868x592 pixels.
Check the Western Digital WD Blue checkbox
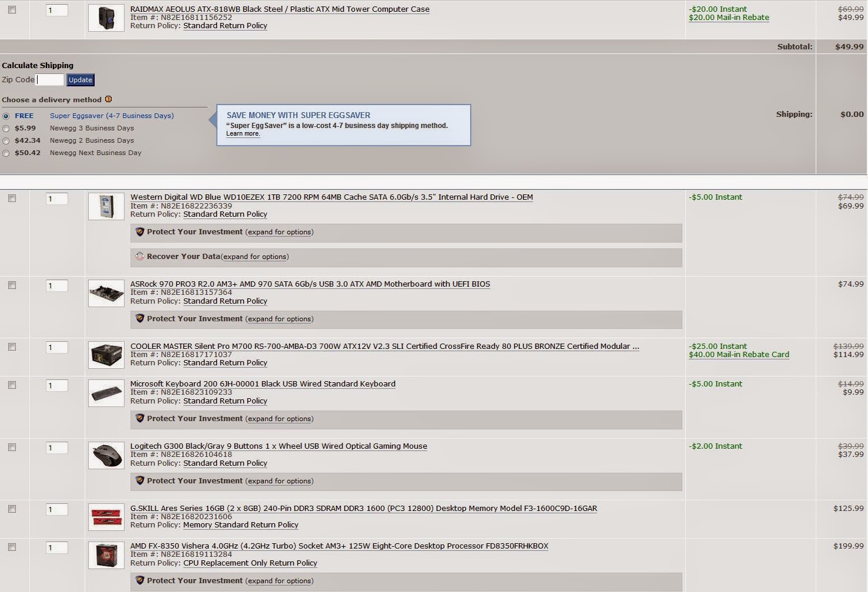tap(12, 199)
